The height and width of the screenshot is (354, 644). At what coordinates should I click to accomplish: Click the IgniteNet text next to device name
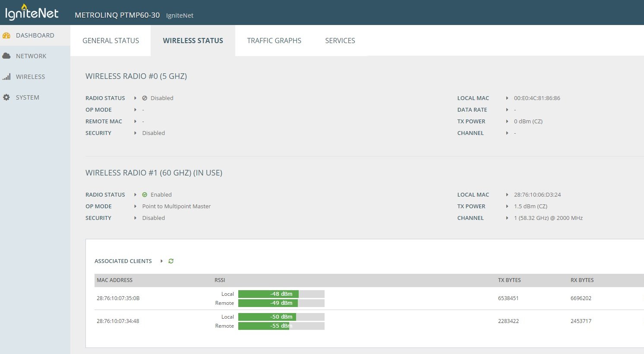[x=180, y=16]
